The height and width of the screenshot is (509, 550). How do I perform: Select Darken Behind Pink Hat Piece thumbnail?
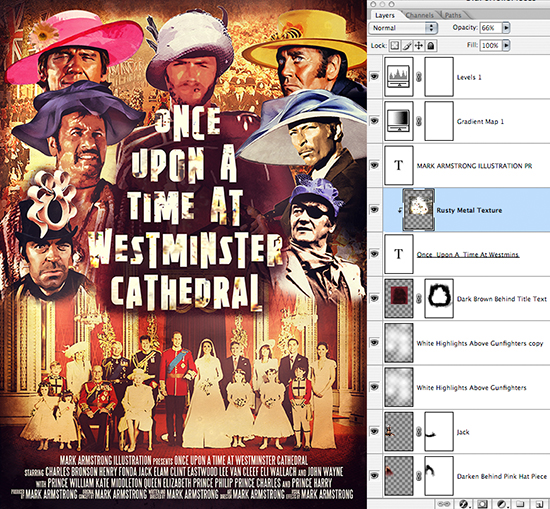[x=399, y=476]
